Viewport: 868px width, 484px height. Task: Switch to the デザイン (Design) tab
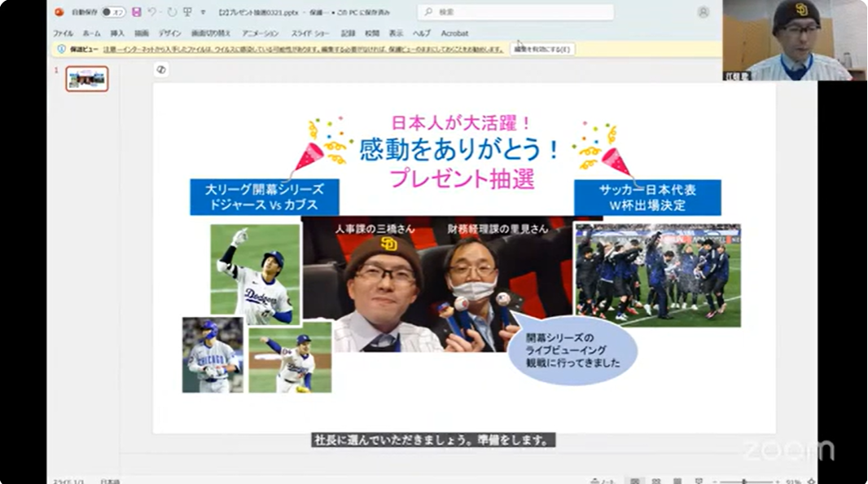pyautogui.click(x=170, y=33)
